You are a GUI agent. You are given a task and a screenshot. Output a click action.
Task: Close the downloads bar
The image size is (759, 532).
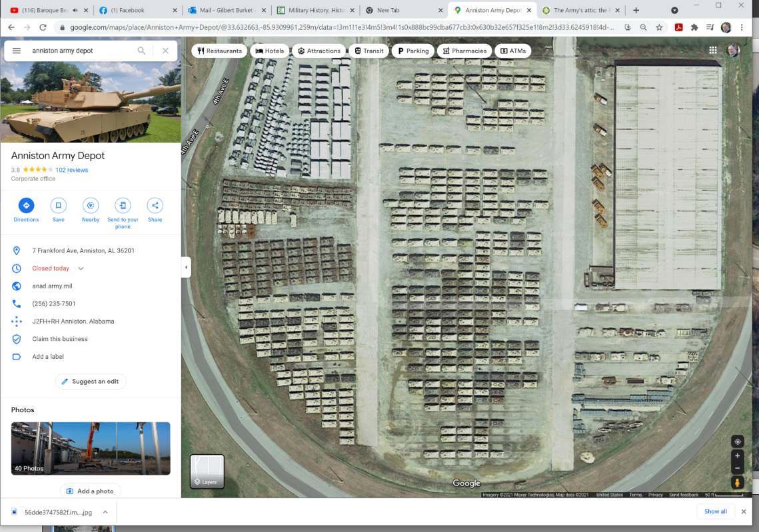pos(744,511)
